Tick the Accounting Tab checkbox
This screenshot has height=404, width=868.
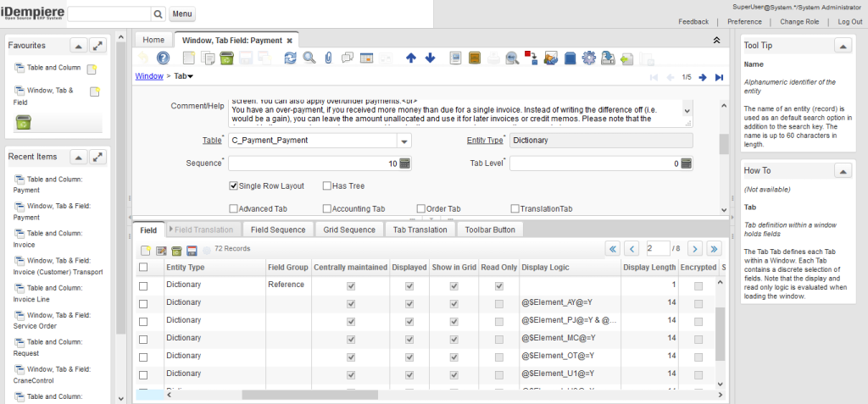(327, 208)
